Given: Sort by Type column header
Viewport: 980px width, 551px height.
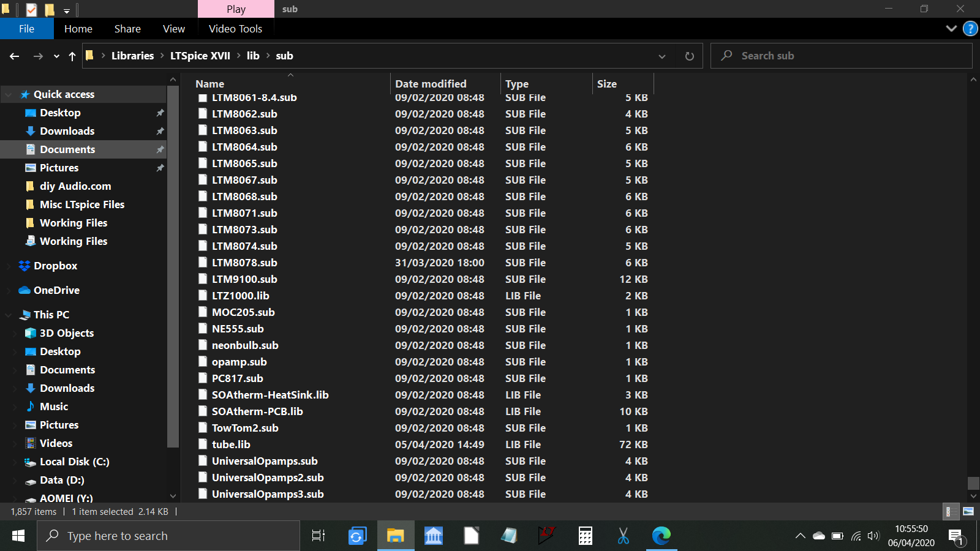Looking at the screenshot, I should (x=546, y=84).
